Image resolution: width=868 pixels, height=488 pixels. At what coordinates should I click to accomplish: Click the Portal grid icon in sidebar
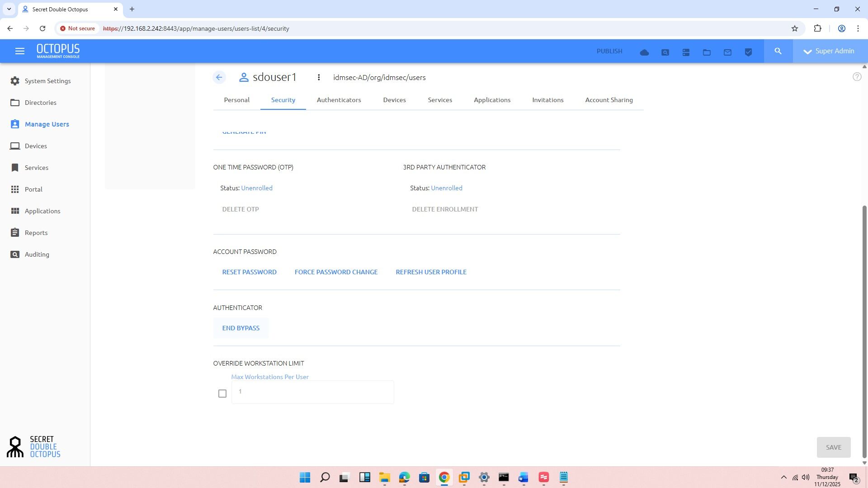point(15,189)
